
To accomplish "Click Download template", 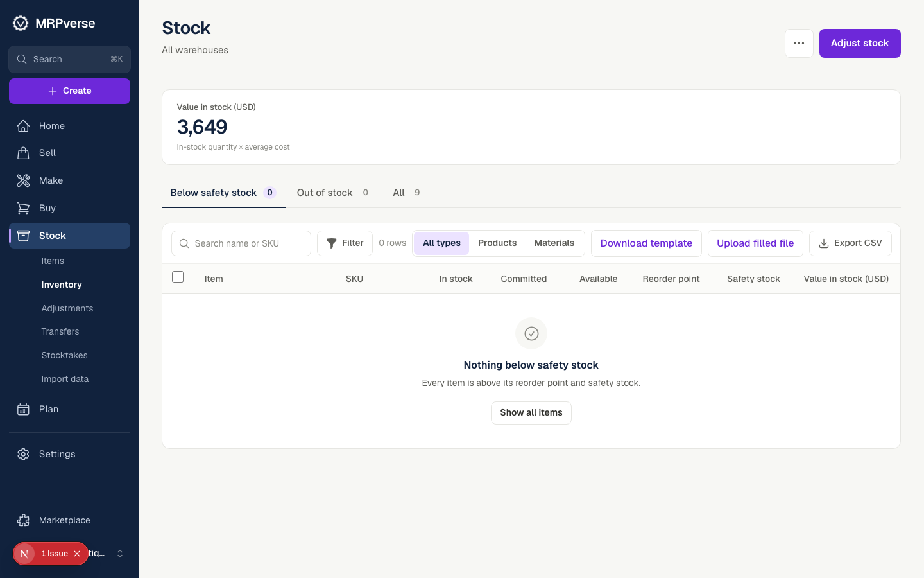I will pos(646,243).
